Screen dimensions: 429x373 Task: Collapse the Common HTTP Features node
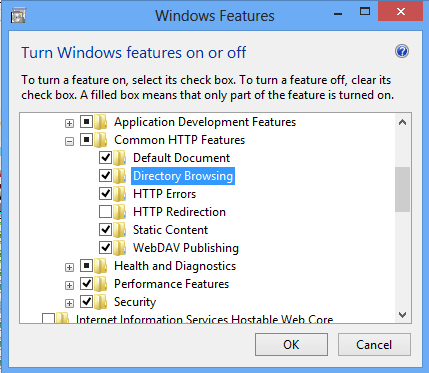69,142
